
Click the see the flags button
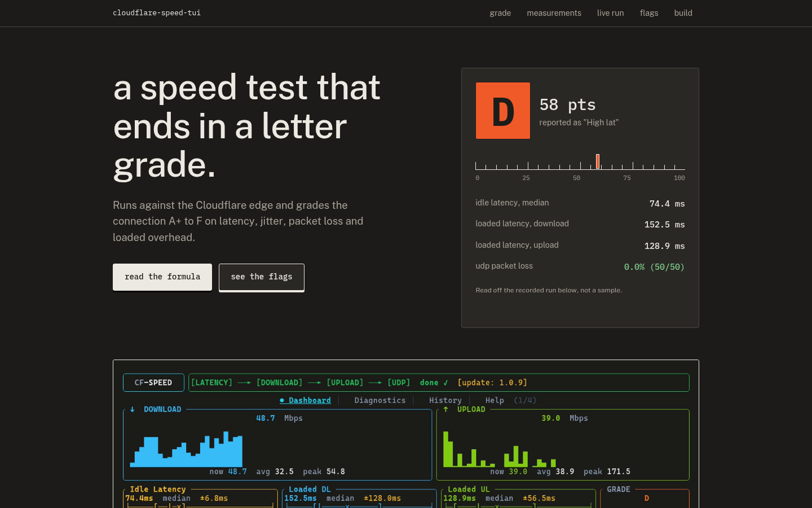coord(262,277)
